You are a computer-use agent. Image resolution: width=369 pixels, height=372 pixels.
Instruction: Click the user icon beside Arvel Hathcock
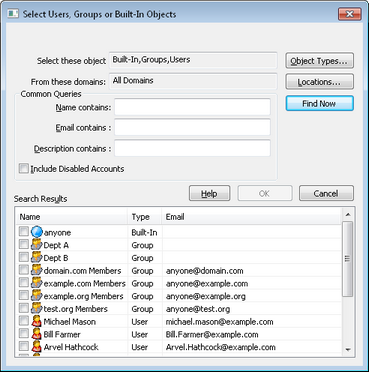pyautogui.click(x=37, y=347)
